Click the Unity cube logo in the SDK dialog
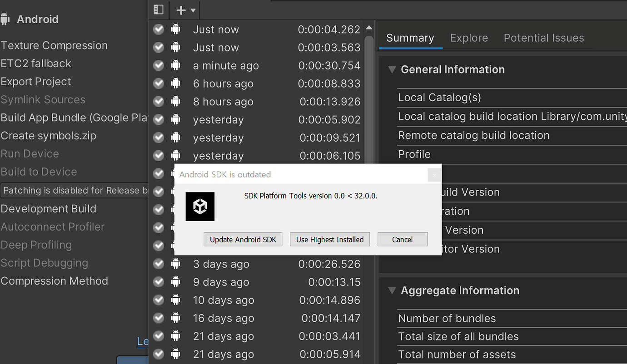The width and height of the screenshot is (627, 364). (x=200, y=207)
